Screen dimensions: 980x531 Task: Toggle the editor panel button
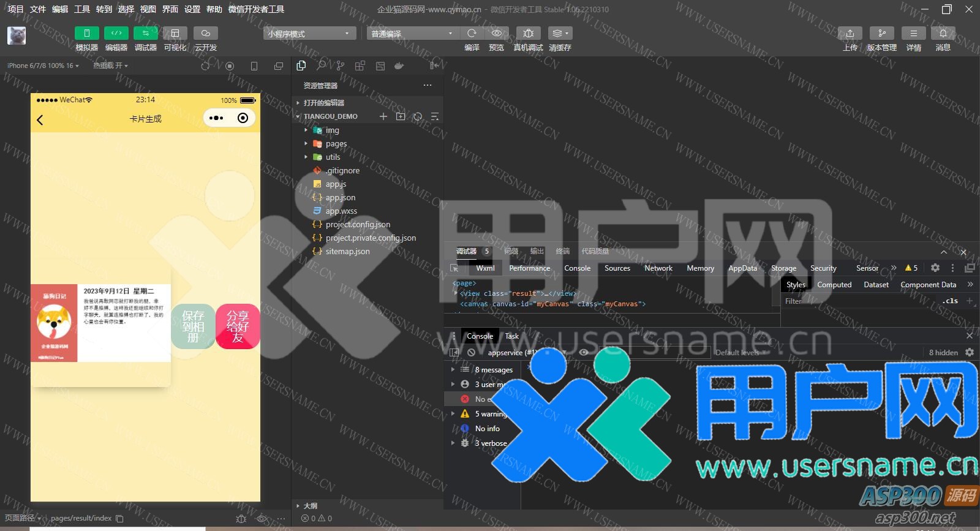click(x=116, y=33)
